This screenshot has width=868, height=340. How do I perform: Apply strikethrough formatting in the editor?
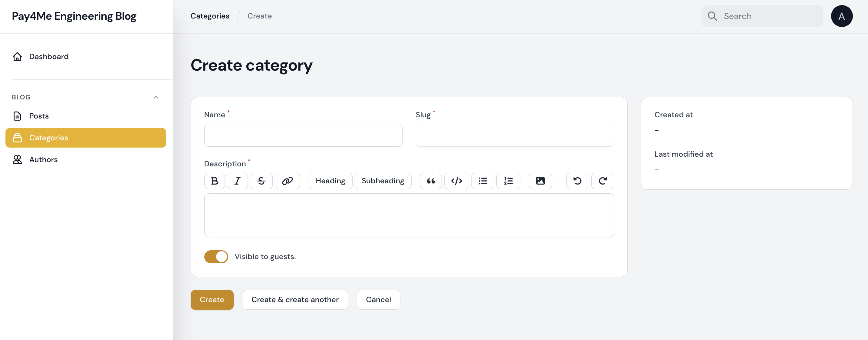point(261,181)
